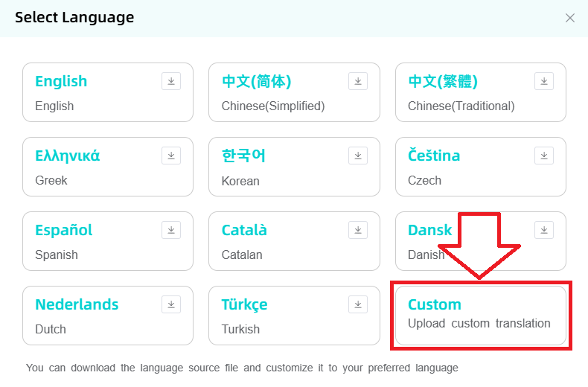Download the Korean language file
588x387 pixels.
click(357, 156)
